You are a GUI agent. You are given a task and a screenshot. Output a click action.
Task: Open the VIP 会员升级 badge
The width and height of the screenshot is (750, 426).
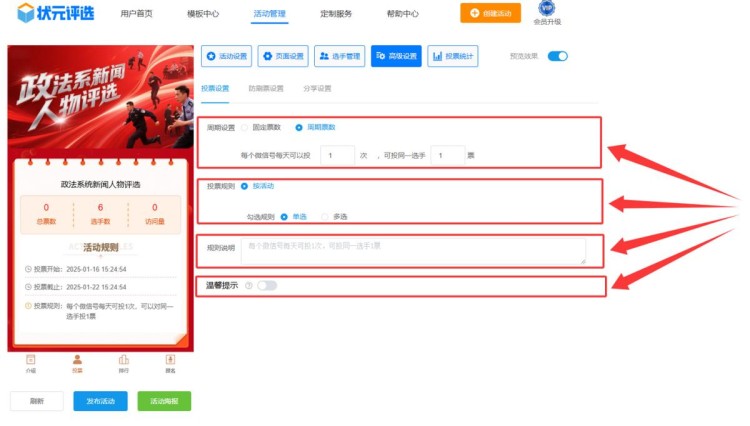[546, 9]
